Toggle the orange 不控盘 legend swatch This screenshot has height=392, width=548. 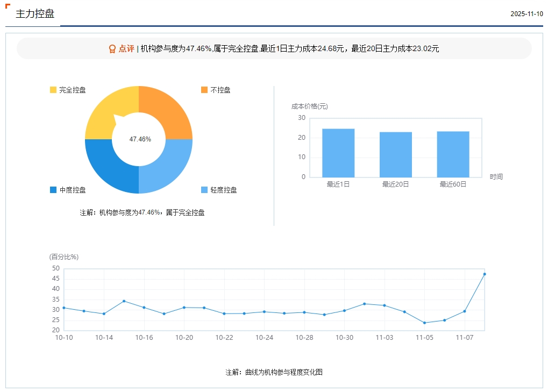(204, 90)
